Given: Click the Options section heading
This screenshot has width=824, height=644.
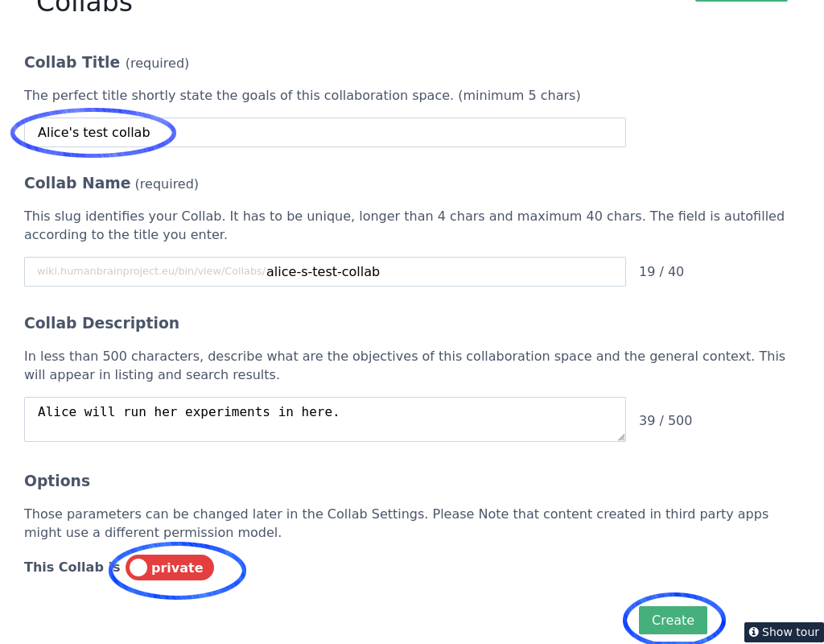Looking at the screenshot, I should coord(57,481).
